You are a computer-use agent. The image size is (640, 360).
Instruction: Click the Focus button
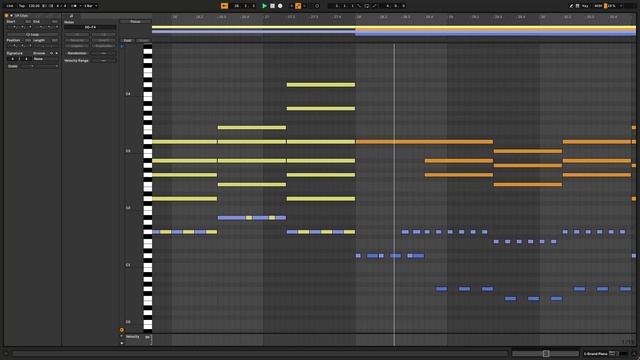135,22
